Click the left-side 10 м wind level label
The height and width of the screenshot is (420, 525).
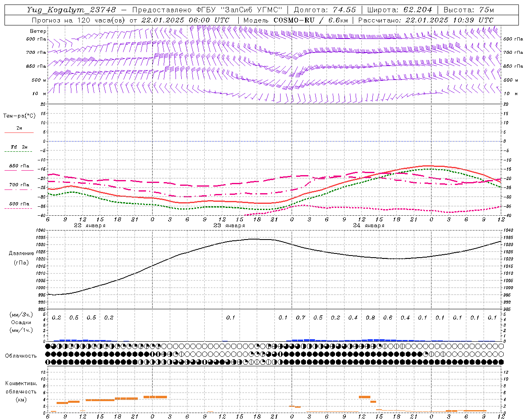(x=39, y=94)
